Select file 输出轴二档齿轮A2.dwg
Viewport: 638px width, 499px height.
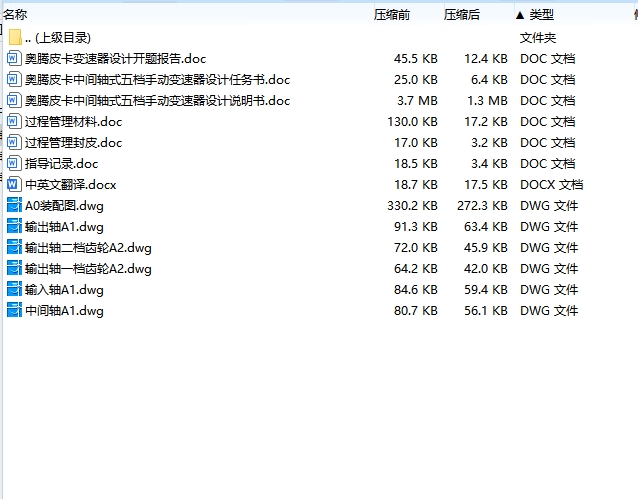point(88,248)
